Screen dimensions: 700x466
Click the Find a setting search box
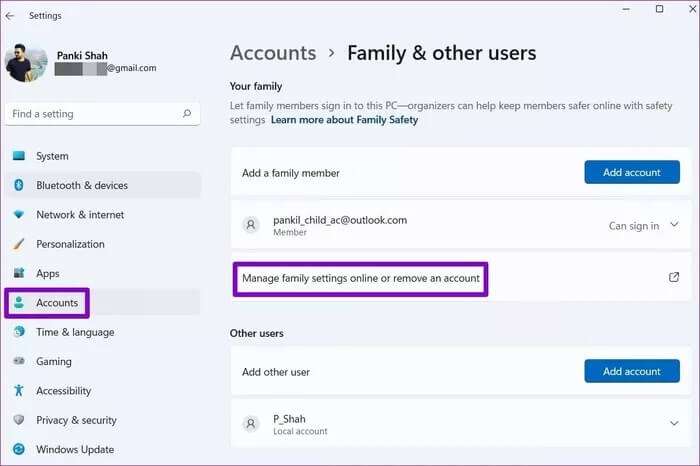[x=103, y=114]
